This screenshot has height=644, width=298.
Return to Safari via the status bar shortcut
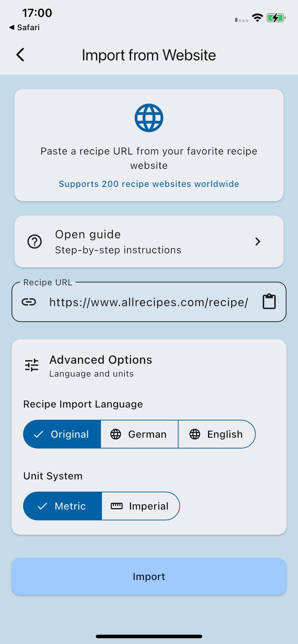point(24,27)
